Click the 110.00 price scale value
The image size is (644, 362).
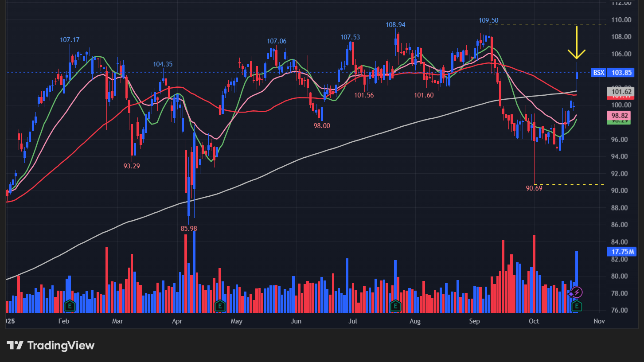(x=621, y=20)
